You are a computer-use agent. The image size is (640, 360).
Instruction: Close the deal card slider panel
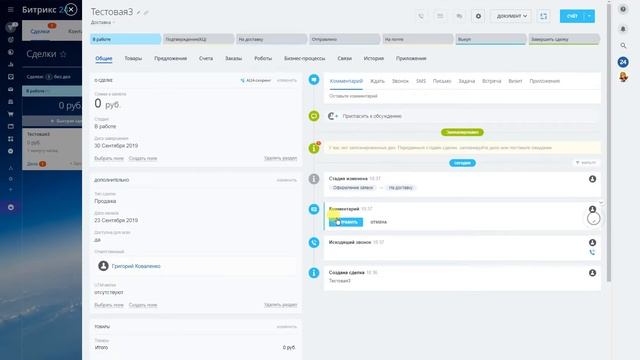pyautogui.click(x=71, y=9)
